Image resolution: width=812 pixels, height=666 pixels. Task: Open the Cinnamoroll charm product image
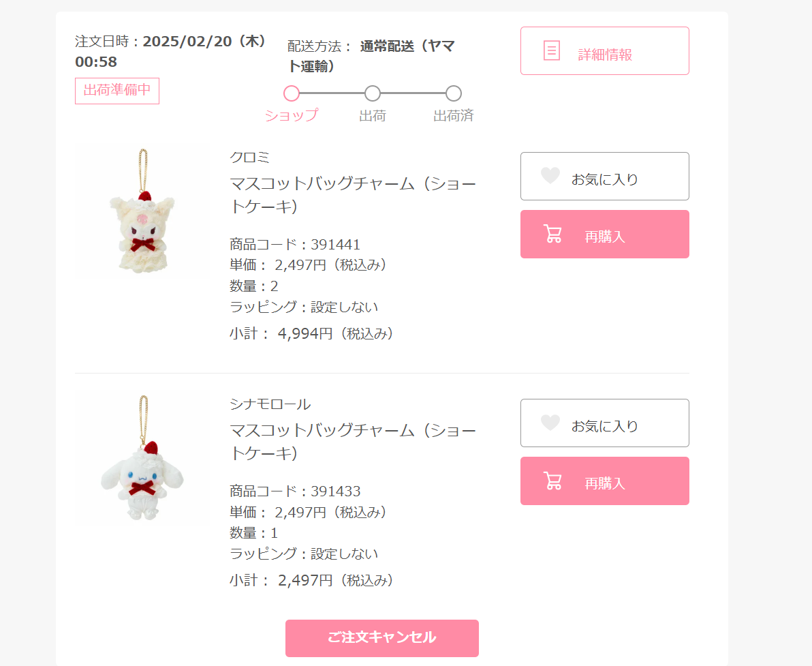(142, 457)
